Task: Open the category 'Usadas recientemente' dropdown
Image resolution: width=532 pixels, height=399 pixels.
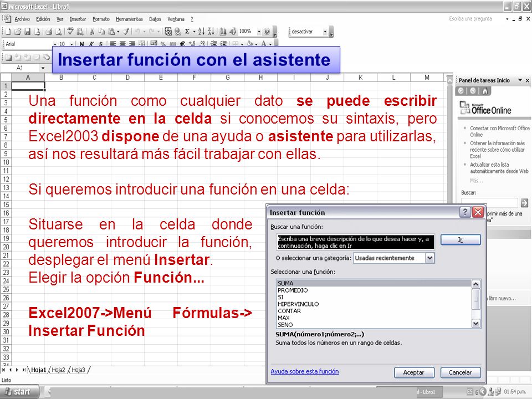Action: coord(429,258)
